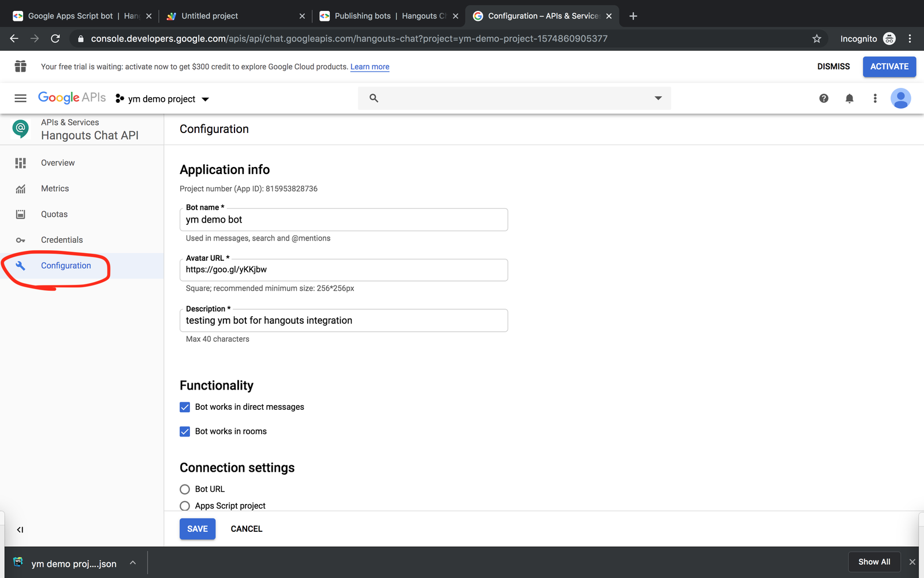Open the hamburger navigation menu
This screenshot has width=924, height=578.
(21, 98)
